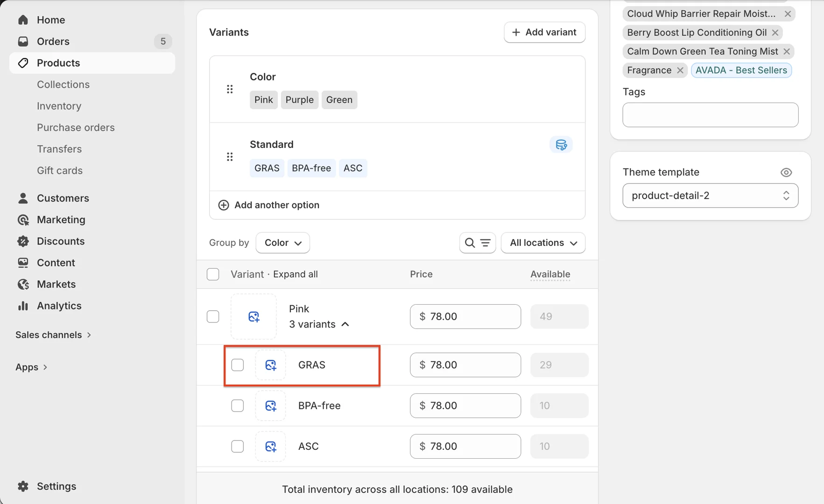Tick the BPA-free variant checkbox
This screenshot has width=824, height=504.
click(238, 406)
